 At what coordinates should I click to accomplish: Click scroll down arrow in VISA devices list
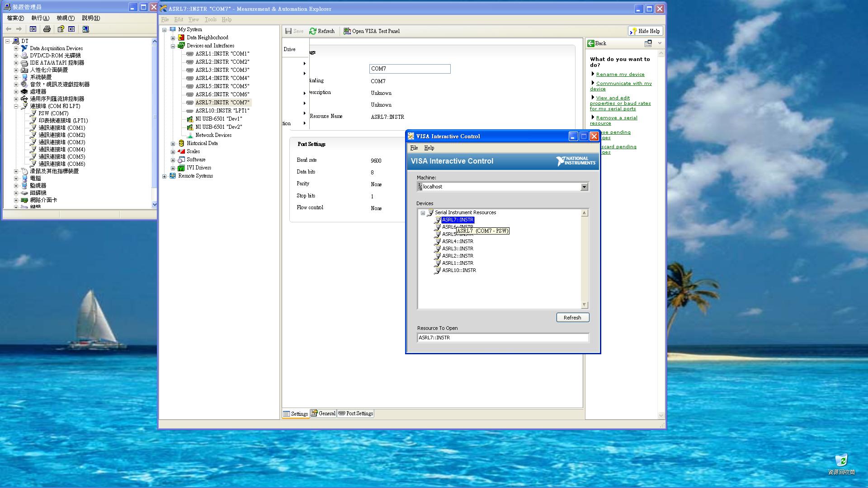(584, 305)
